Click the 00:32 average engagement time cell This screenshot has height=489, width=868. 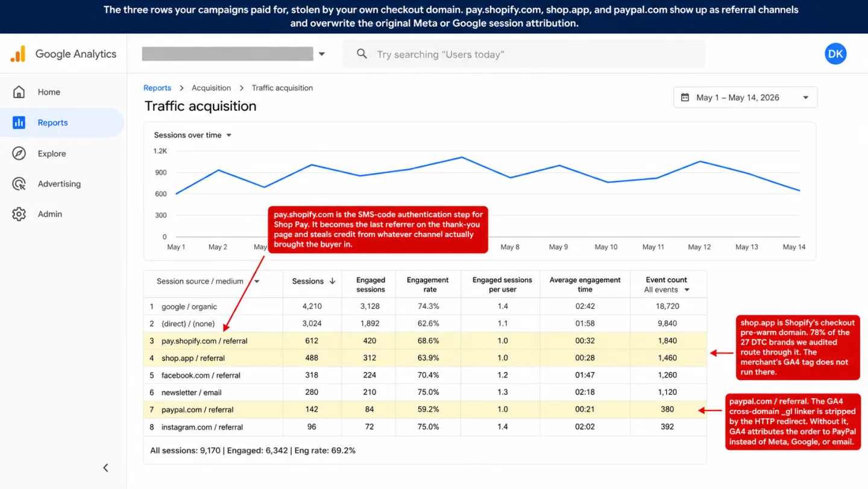[x=585, y=341]
